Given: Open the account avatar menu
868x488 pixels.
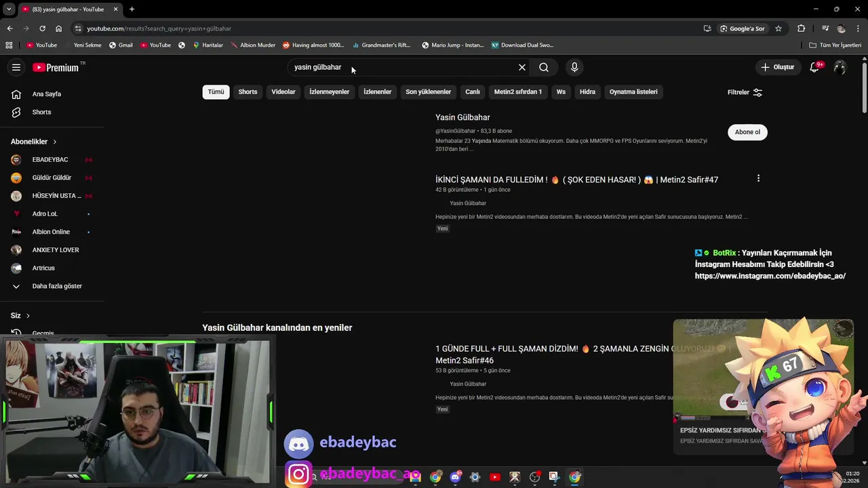Looking at the screenshot, I should (840, 67).
